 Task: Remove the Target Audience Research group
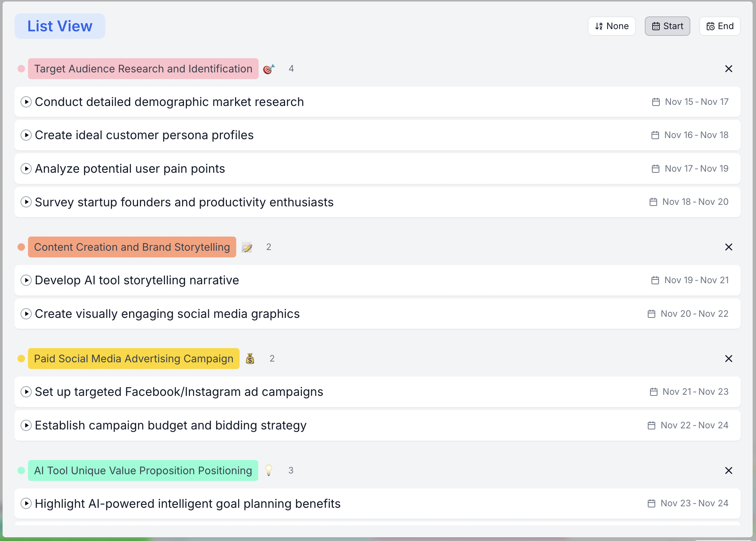(728, 69)
